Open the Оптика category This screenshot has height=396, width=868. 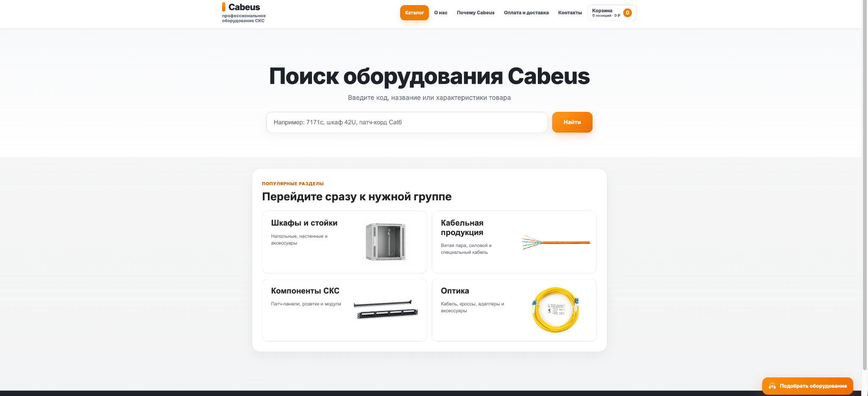pos(514,310)
